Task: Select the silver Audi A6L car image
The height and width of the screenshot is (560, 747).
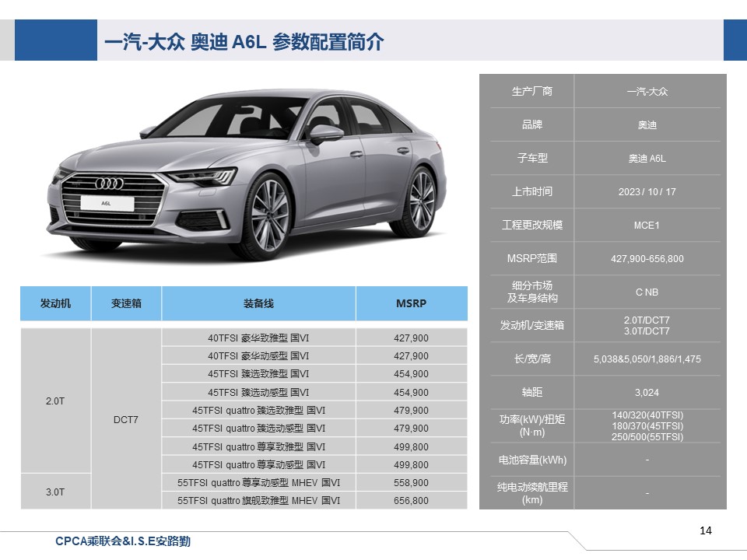Action: tap(247, 174)
